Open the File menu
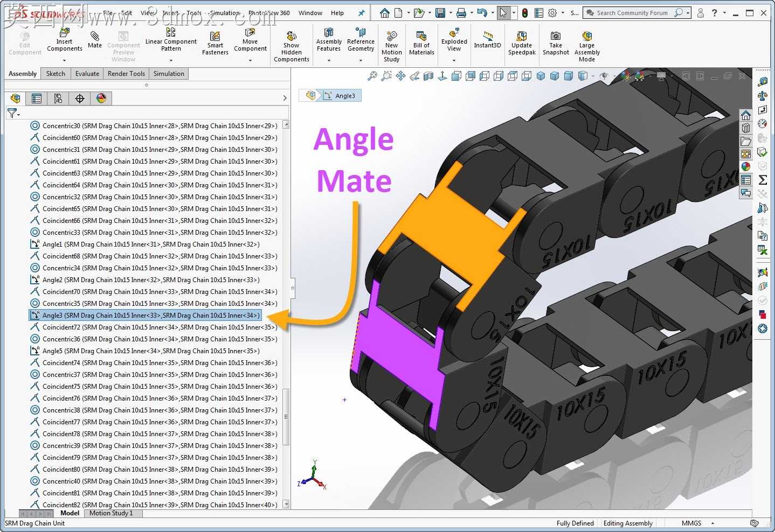Image resolution: width=775 pixels, height=532 pixels. tap(108, 13)
